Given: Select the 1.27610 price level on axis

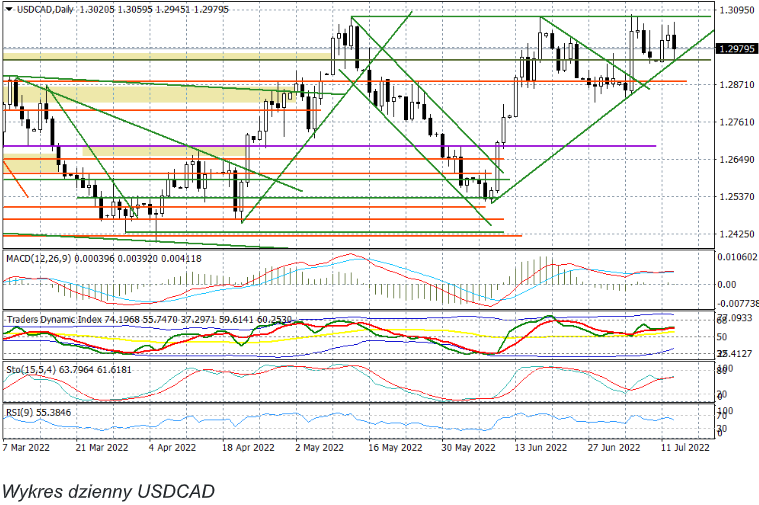Looking at the screenshot, I should 735,122.
